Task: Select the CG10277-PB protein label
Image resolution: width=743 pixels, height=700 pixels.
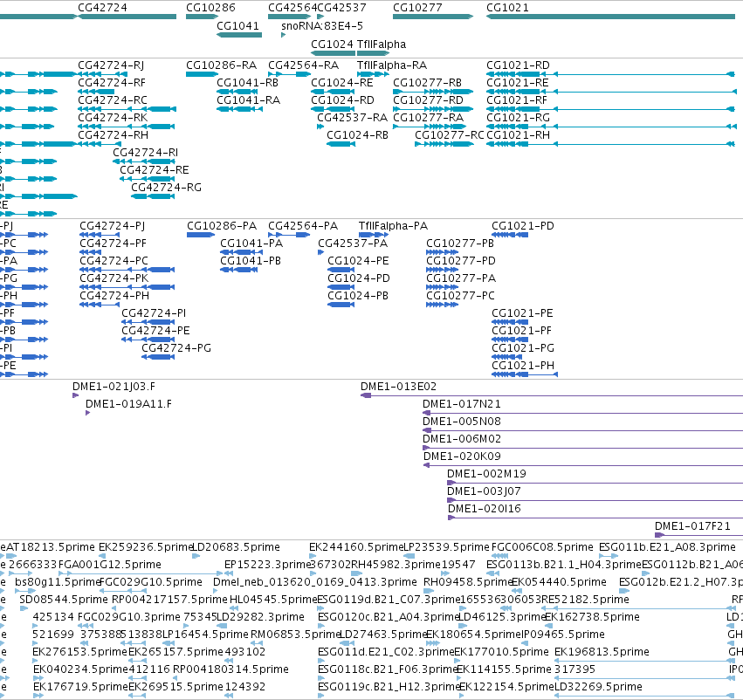Action: tap(460, 244)
